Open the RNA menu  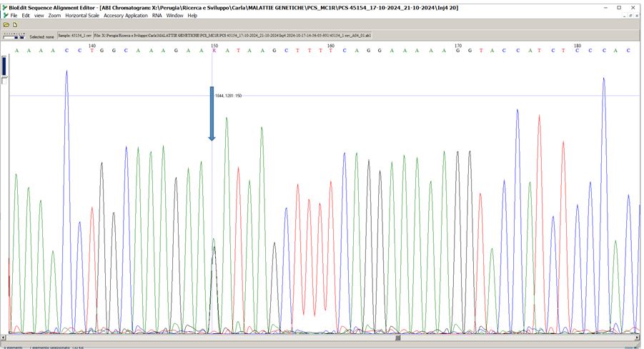[157, 15]
